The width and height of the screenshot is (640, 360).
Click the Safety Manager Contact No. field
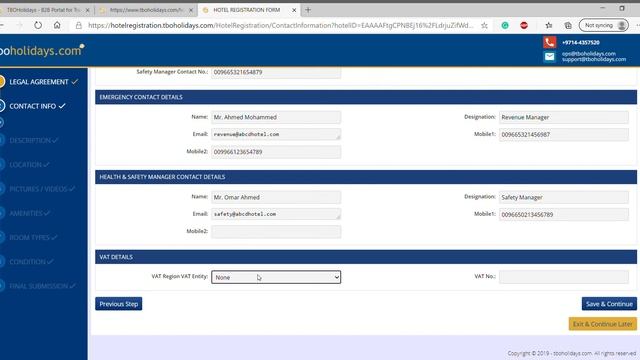(x=276, y=72)
